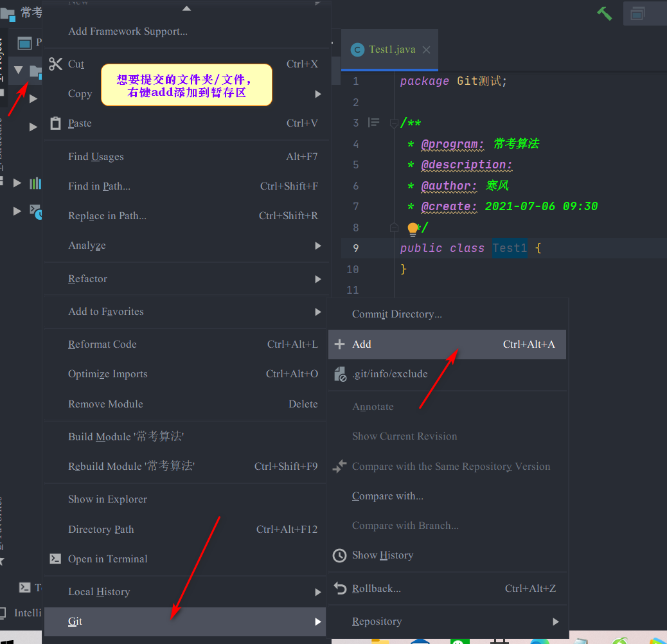The width and height of the screenshot is (667, 644).
Task: Open the Copy submenu arrow
Action: point(318,94)
